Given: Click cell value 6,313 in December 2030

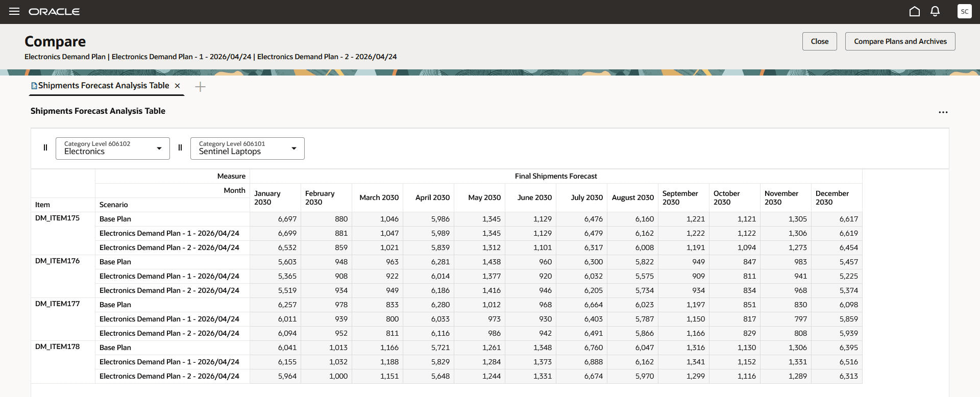Looking at the screenshot, I should pyautogui.click(x=837, y=376).
